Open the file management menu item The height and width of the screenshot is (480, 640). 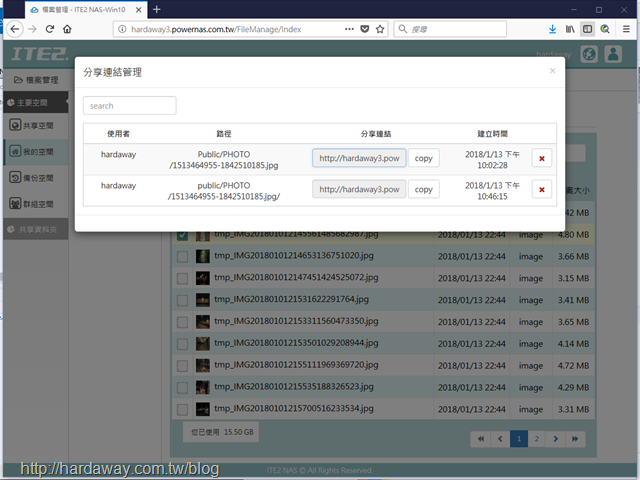(36, 80)
